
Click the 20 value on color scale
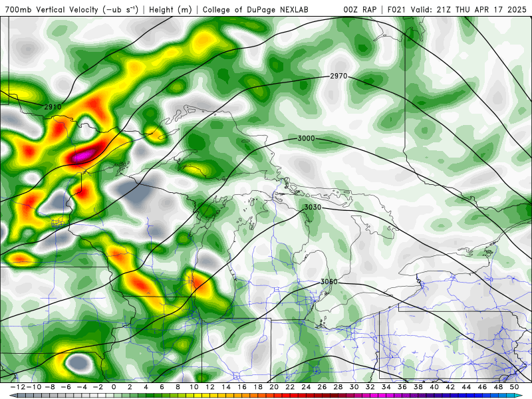tap(274, 387)
